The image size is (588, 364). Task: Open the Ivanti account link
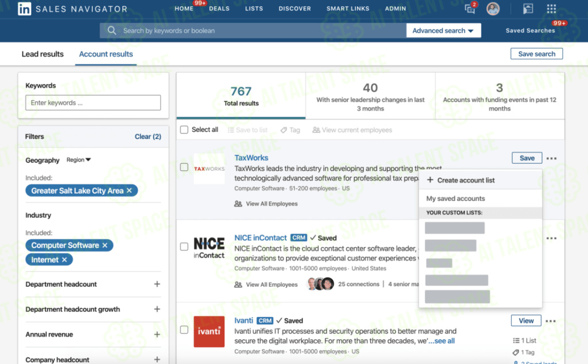[243, 320]
